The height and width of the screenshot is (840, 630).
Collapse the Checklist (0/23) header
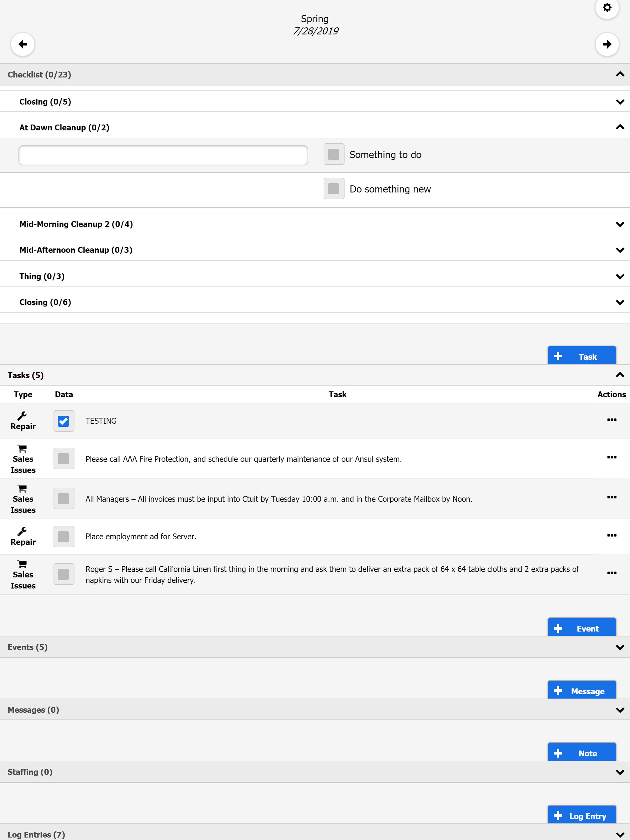coord(620,74)
